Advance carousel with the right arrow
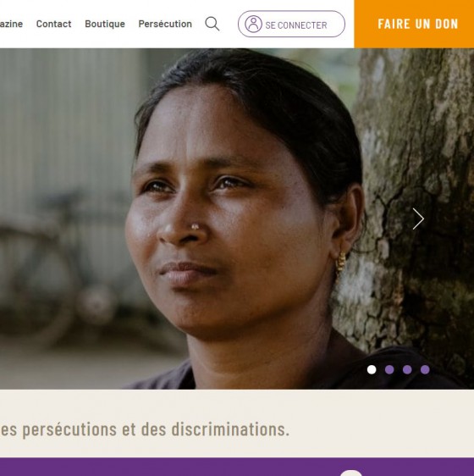 (x=418, y=219)
